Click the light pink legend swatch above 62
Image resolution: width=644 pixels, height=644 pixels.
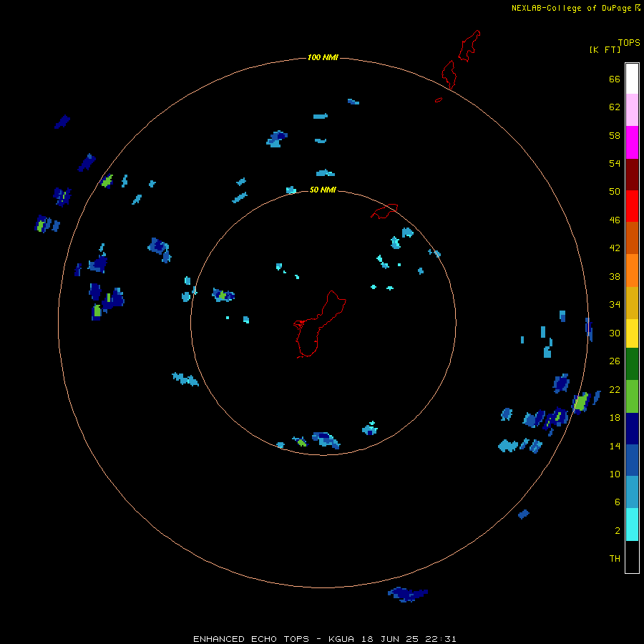632,109
